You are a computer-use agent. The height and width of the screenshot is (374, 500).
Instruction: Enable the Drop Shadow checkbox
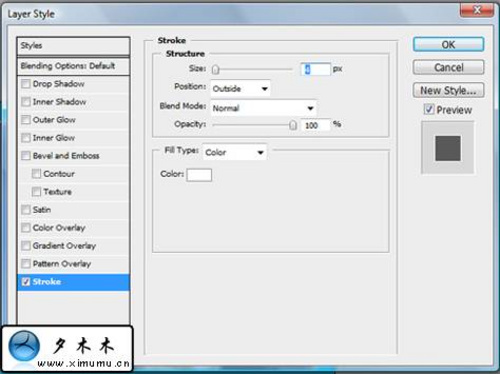(26, 84)
